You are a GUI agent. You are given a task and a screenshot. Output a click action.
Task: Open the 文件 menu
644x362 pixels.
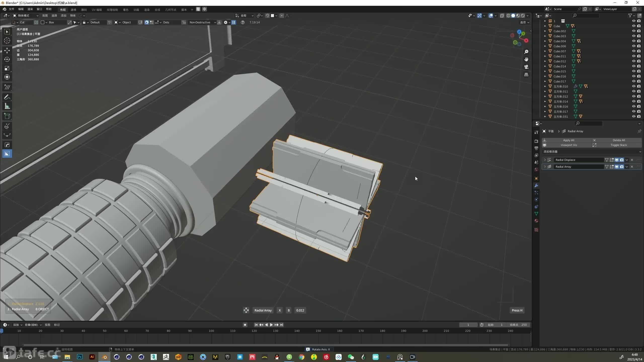point(12,9)
